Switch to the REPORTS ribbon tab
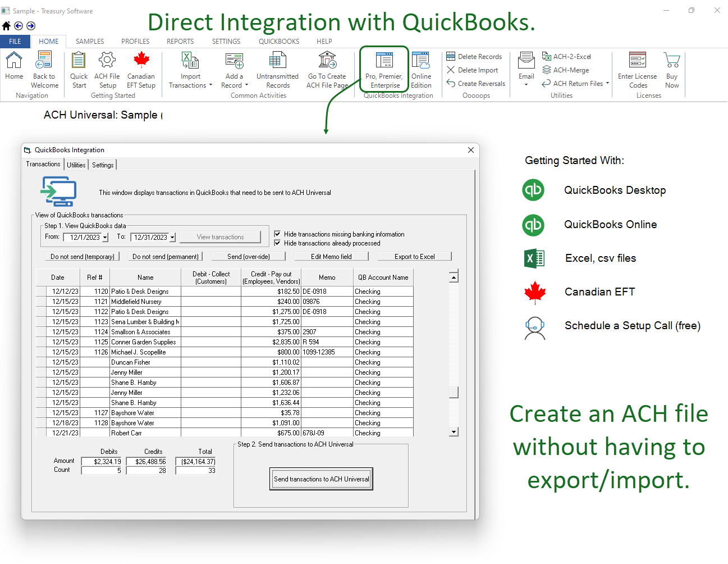 [x=180, y=42]
